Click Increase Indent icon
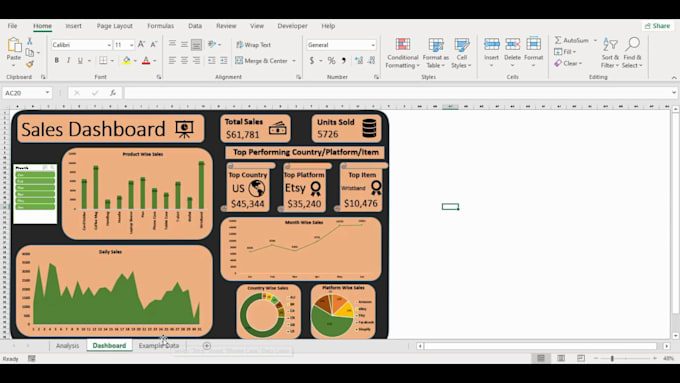Screen dimensions: 680x383 point(224,61)
